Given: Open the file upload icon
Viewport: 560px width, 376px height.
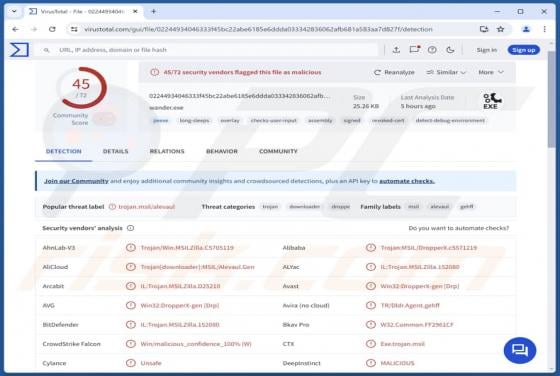Looking at the screenshot, I should pos(396,50).
